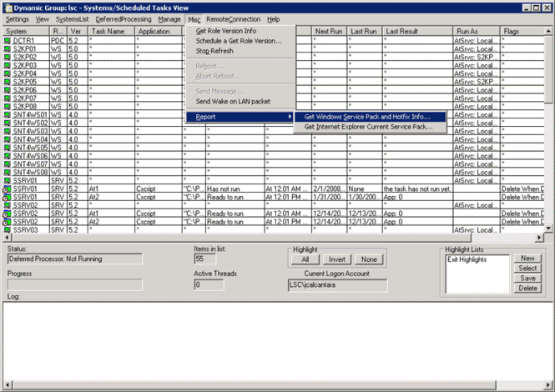555x392 pixels.
Task: Sort by the Task Name column header
Action: (x=111, y=31)
